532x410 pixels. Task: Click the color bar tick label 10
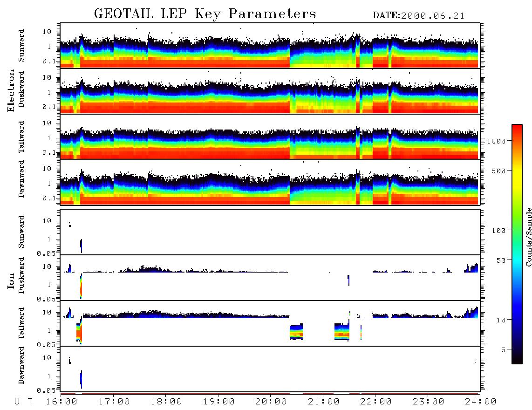pyautogui.click(x=501, y=320)
